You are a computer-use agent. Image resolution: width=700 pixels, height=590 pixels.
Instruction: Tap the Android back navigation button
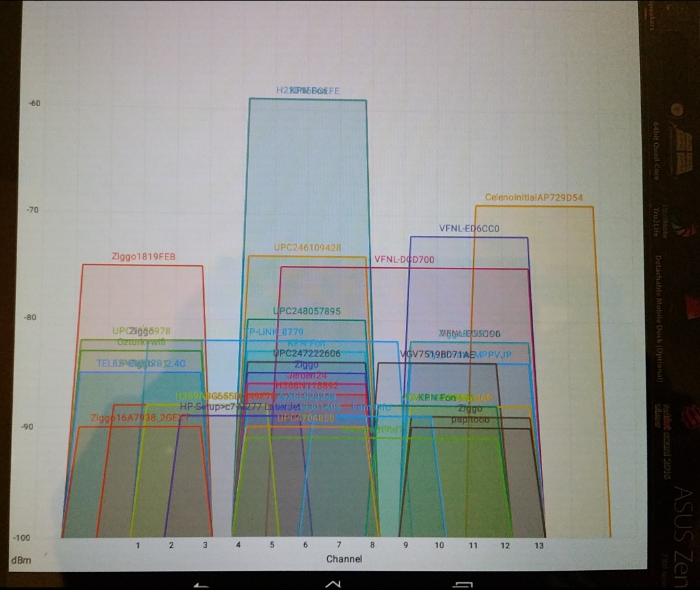[201, 585]
